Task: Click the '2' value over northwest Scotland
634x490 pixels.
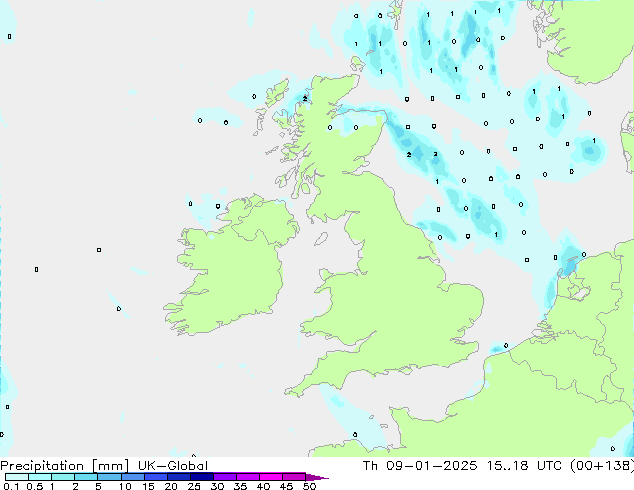Action: (305, 98)
